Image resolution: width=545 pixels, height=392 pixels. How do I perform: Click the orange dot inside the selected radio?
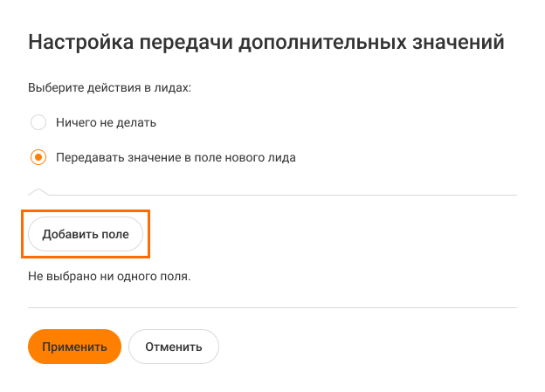pos(38,158)
